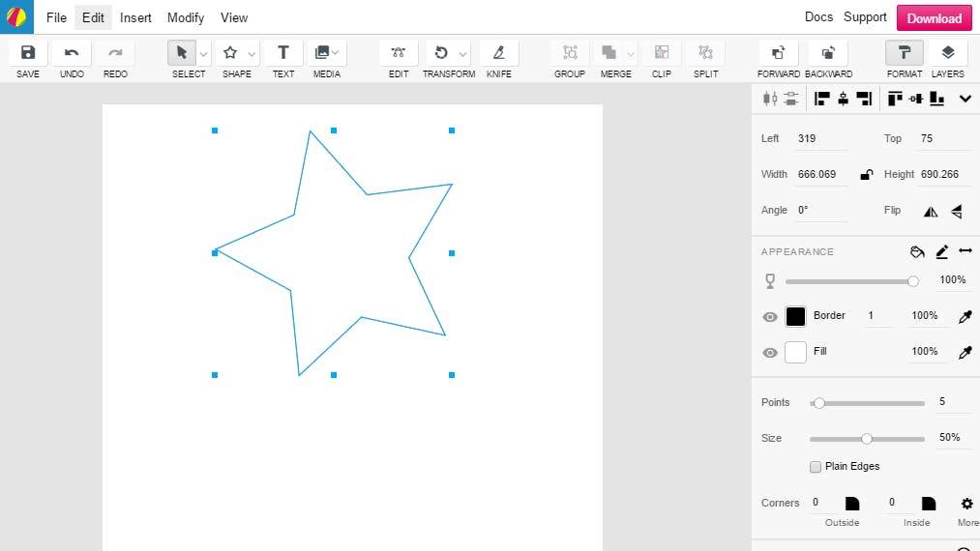Click the app logo icon

click(x=16, y=16)
